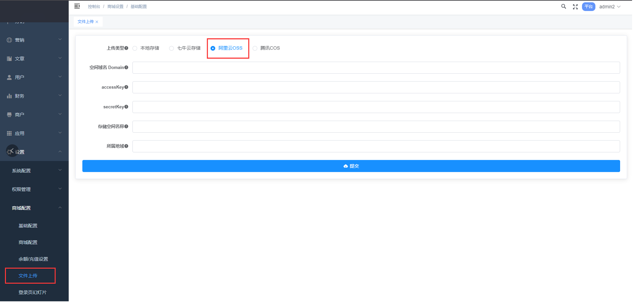The height and width of the screenshot is (302, 644).
Task: Focus the secretKey input field
Action: [x=376, y=107]
